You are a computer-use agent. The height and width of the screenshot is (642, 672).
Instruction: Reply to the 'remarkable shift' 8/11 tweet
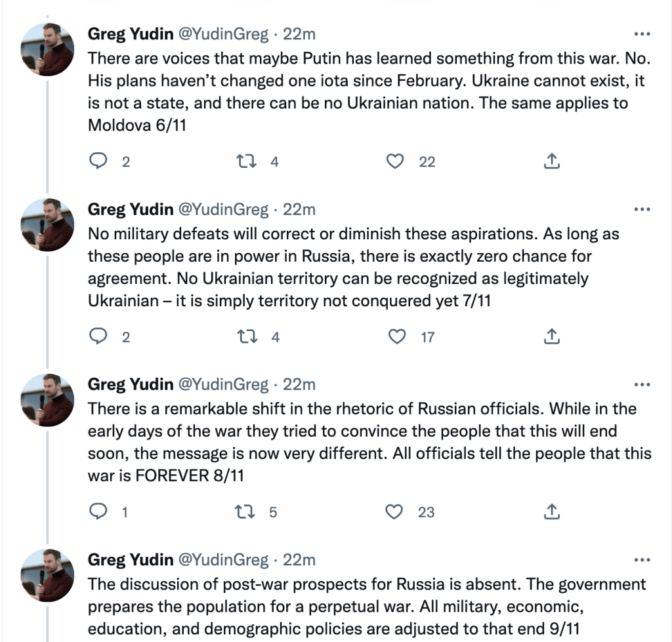point(98,512)
